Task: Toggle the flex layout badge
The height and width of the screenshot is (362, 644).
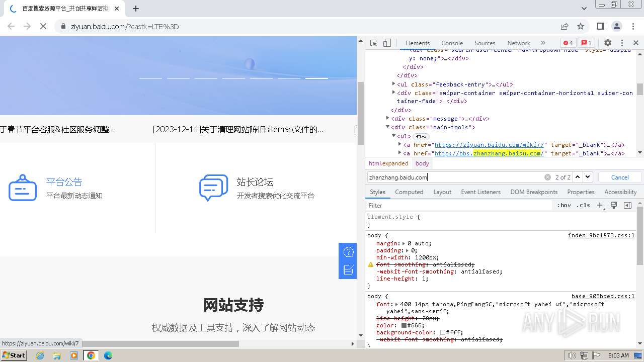Action: click(x=421, y=136)
